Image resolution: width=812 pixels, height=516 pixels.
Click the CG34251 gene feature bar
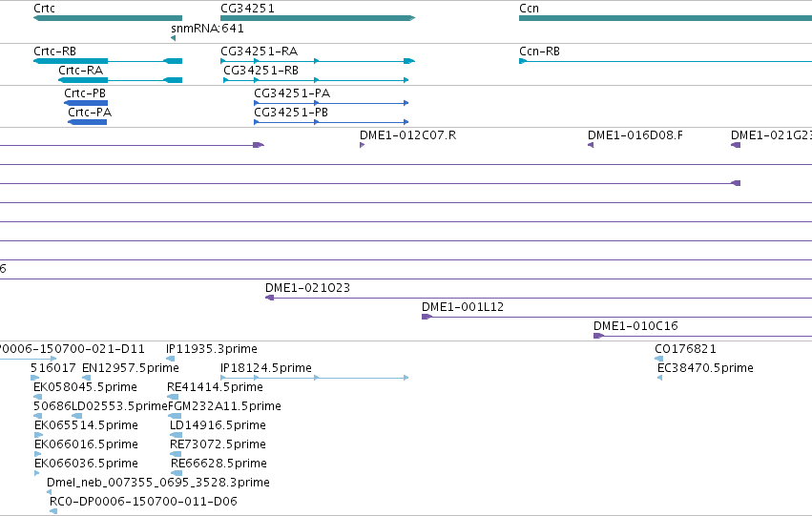318,18
